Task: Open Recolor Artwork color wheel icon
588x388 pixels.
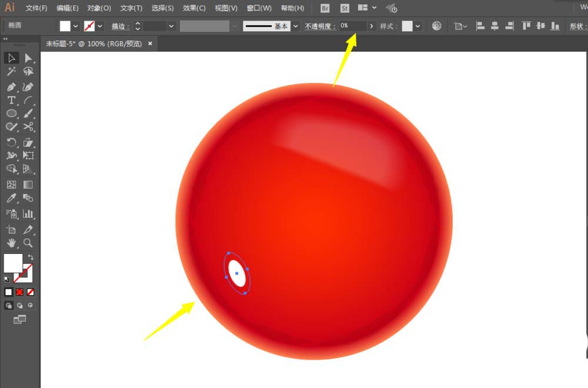Action: [x=436, y=26]
